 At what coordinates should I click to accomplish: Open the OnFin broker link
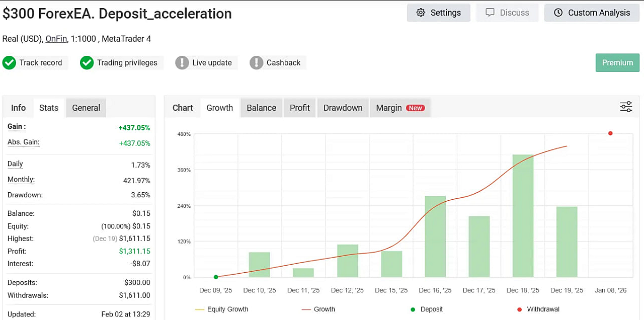point(56,39)
